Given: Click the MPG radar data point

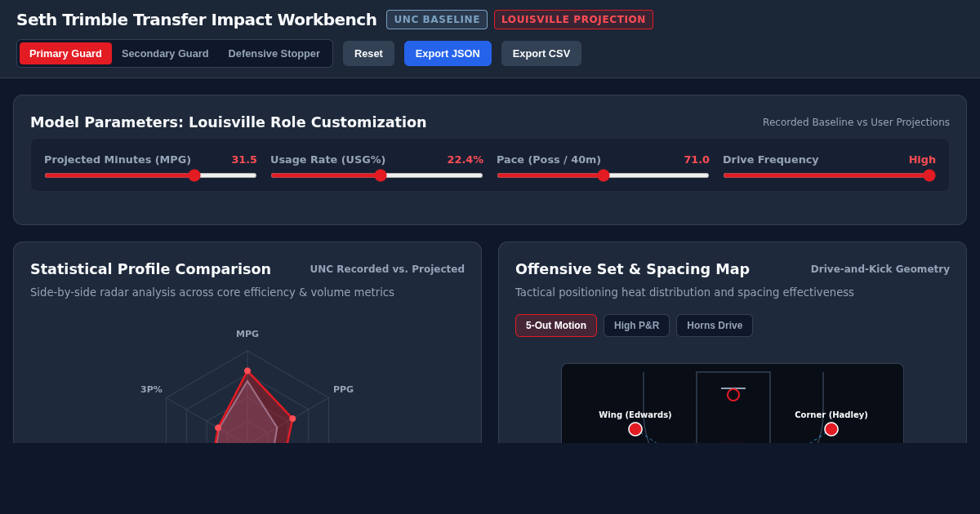Looking at the screenshot, I should click(x=247, y=371).
